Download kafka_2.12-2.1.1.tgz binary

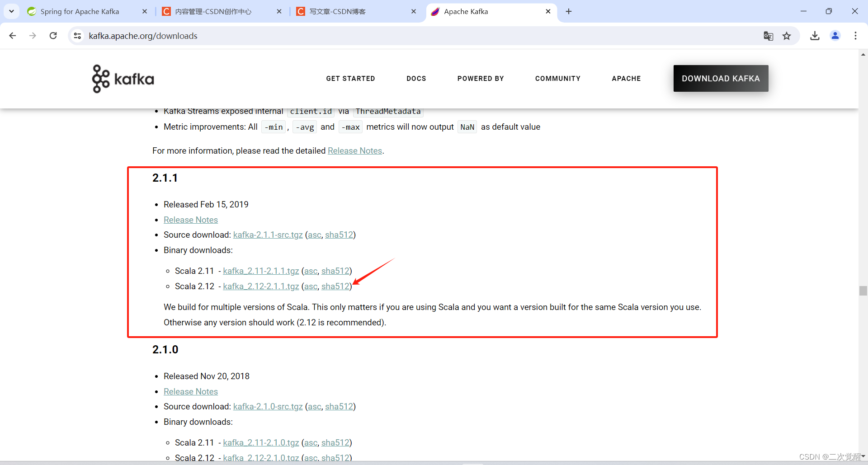point(261,286)
